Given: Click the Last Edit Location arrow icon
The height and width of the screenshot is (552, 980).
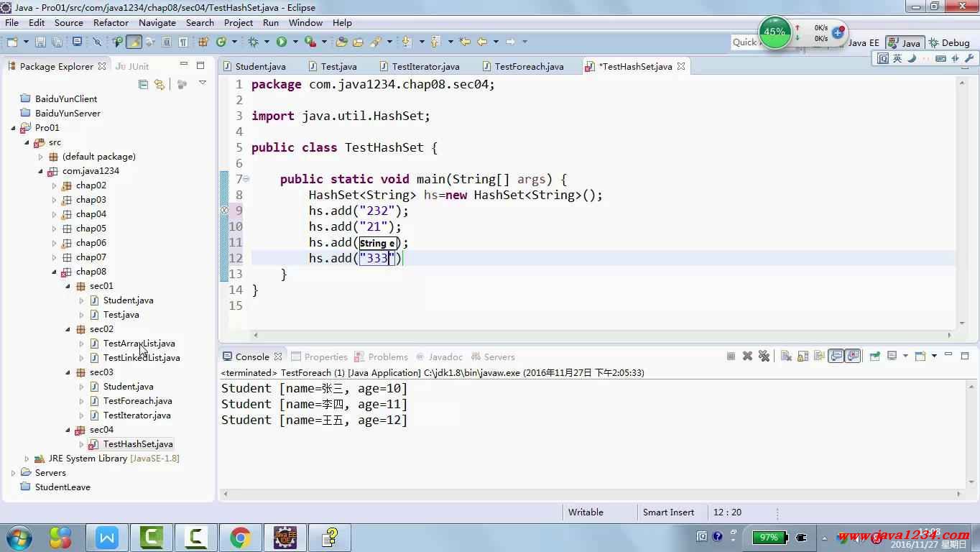Looking at the screenshot, I should point(464,42).
